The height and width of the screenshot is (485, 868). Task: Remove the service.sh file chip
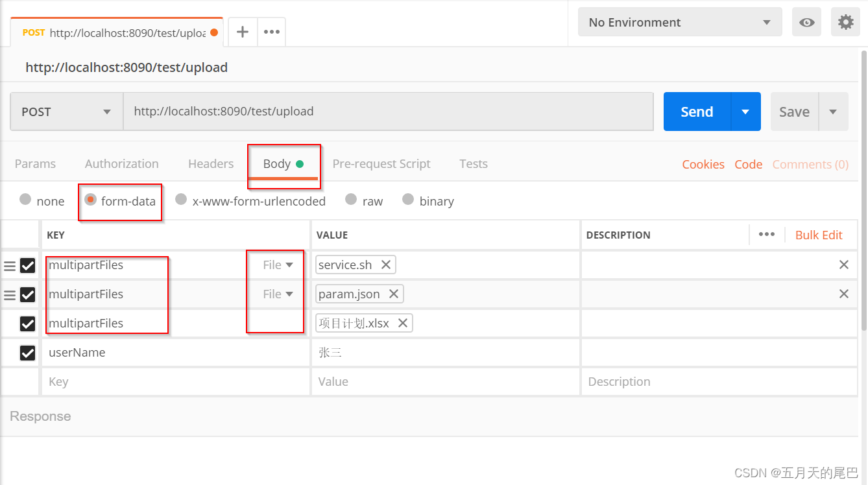(386, 265)
